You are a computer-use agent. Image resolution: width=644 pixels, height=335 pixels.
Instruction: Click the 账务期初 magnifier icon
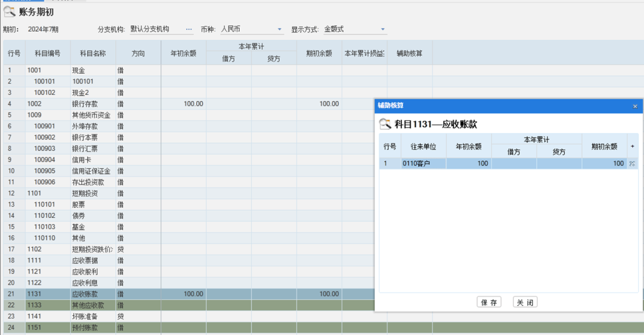(10, 11)
